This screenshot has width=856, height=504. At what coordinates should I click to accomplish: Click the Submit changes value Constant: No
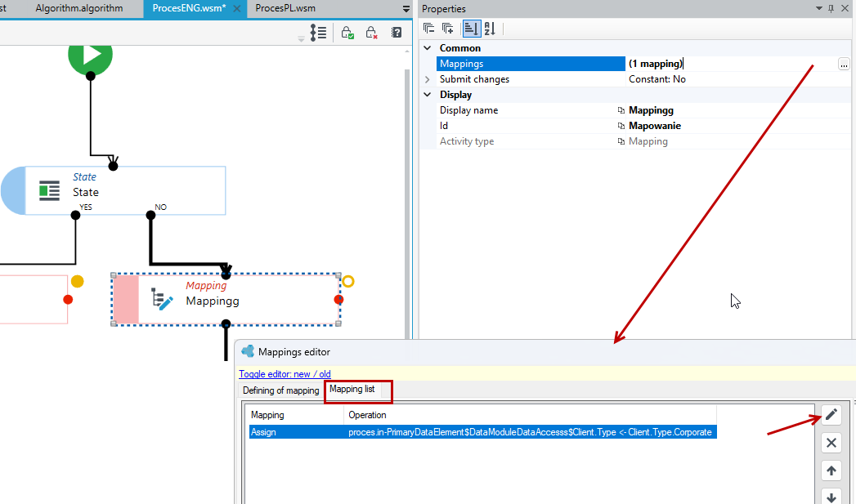tap(657, 79)
